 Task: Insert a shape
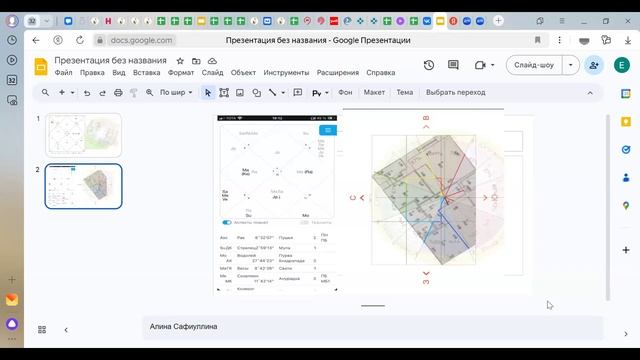click(256, 93)
